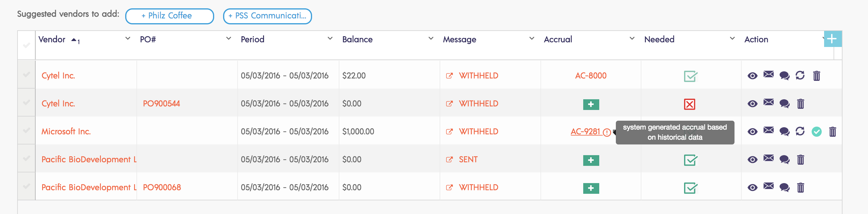Toggle needed checkbox in first Cytel row

(x=690, y=76)
